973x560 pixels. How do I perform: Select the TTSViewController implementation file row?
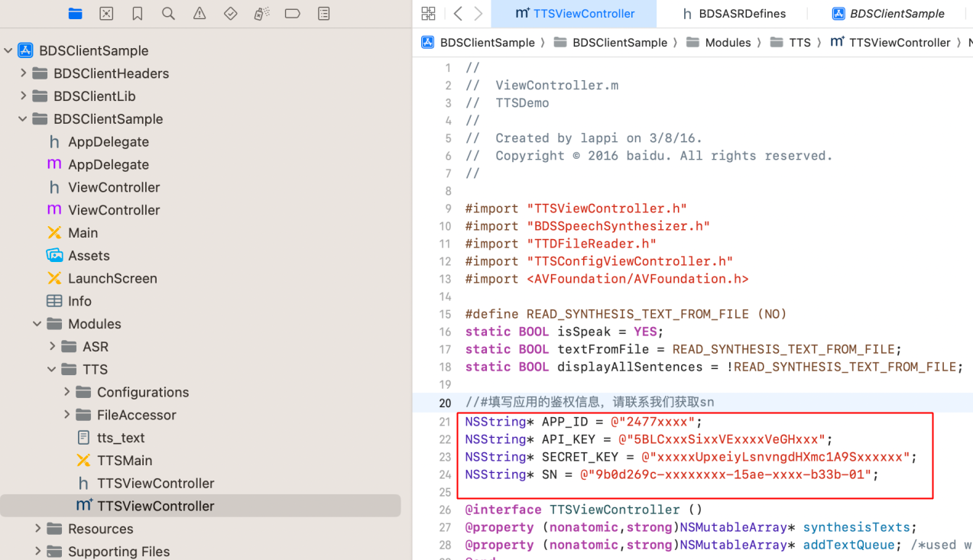tap(200, 506)
